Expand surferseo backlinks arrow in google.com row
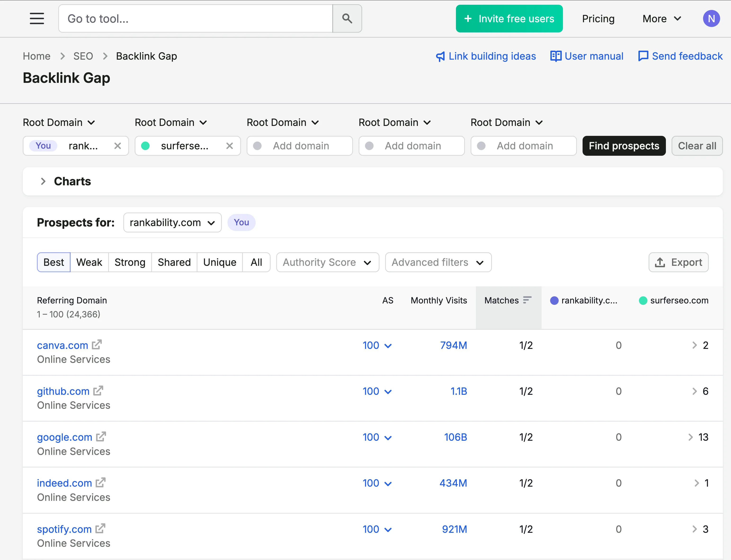731x560 pixels. (x=690, y=437)
